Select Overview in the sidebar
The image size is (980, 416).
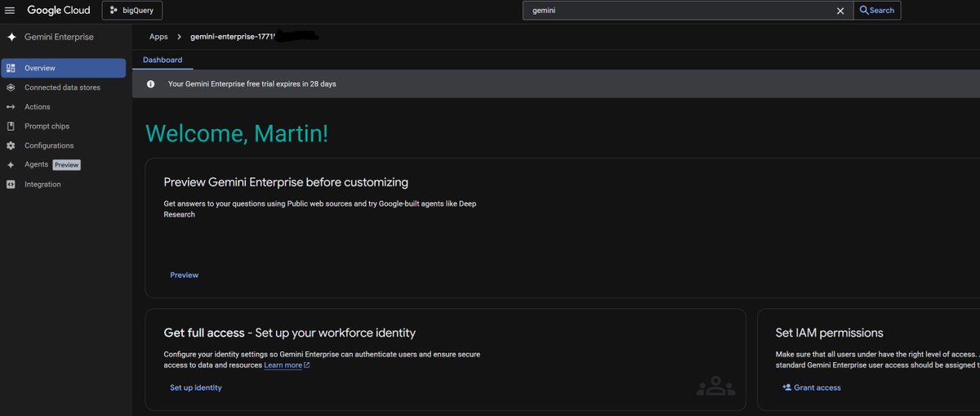pyautogui.click(x=64, y=68)
